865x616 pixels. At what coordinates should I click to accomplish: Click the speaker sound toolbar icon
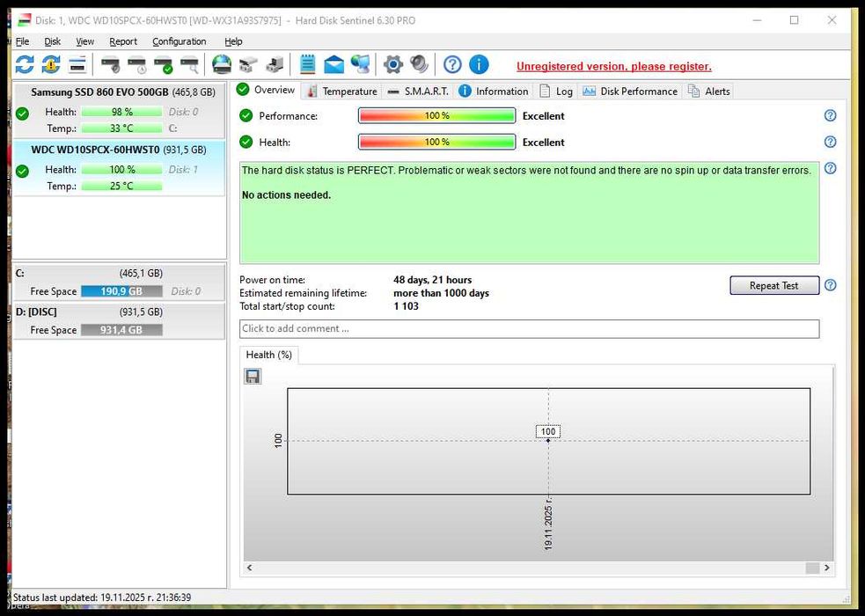tap(419, 65)
